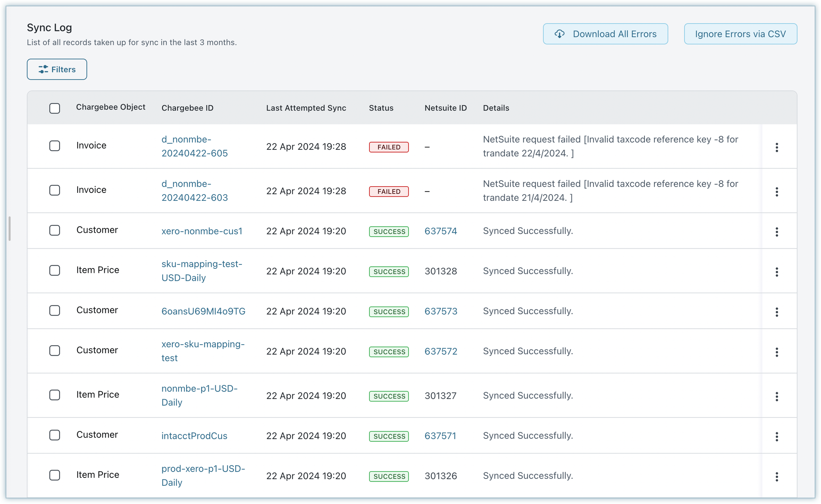The width and height of the screenshot is (821, 504).
Task: Open Chargebee ID link d_nonmbe-20240422-603
Action: click(194, 191)
